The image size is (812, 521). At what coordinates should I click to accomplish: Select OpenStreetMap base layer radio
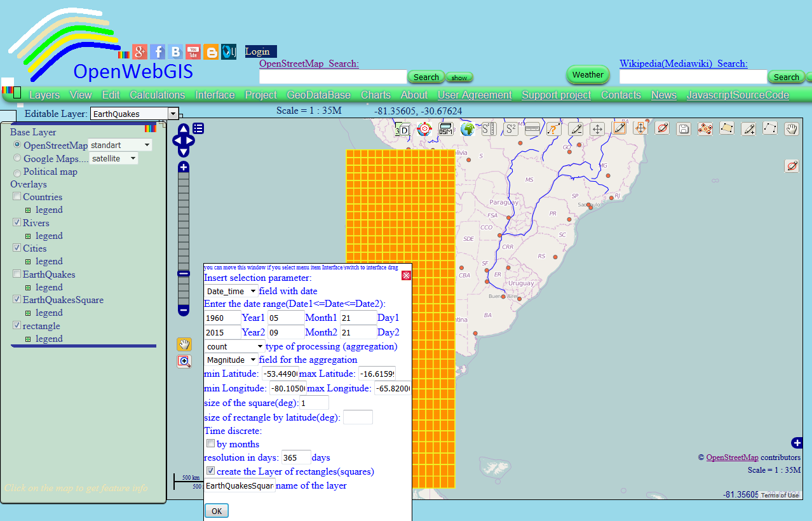(x=17, y=145)
